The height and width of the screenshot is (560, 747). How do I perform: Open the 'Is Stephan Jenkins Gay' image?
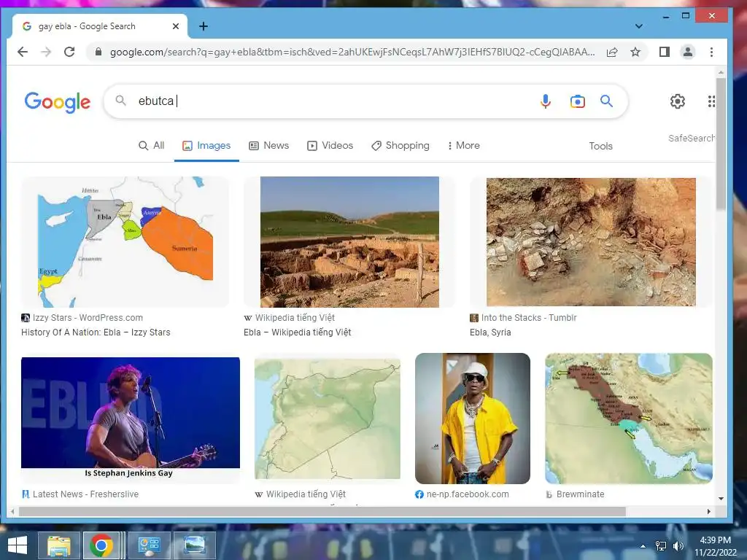click(130, 419)
